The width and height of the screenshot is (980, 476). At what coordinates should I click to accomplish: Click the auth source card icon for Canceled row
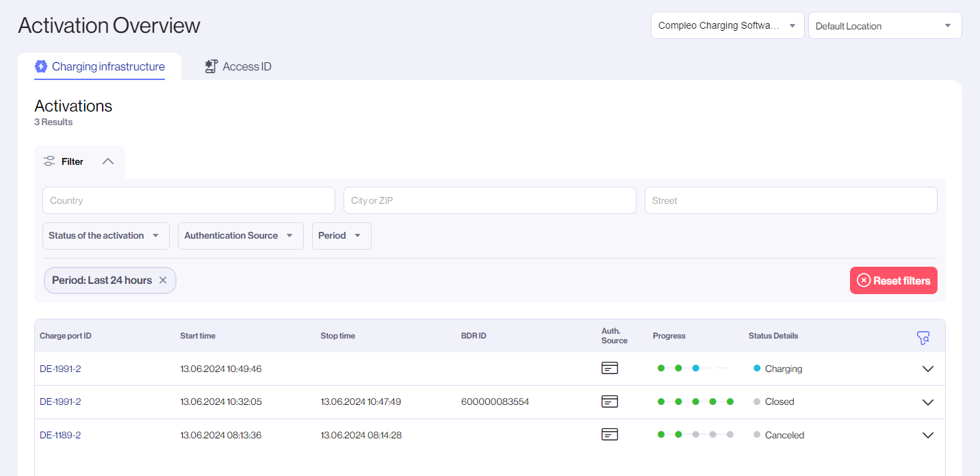(609, 434)
